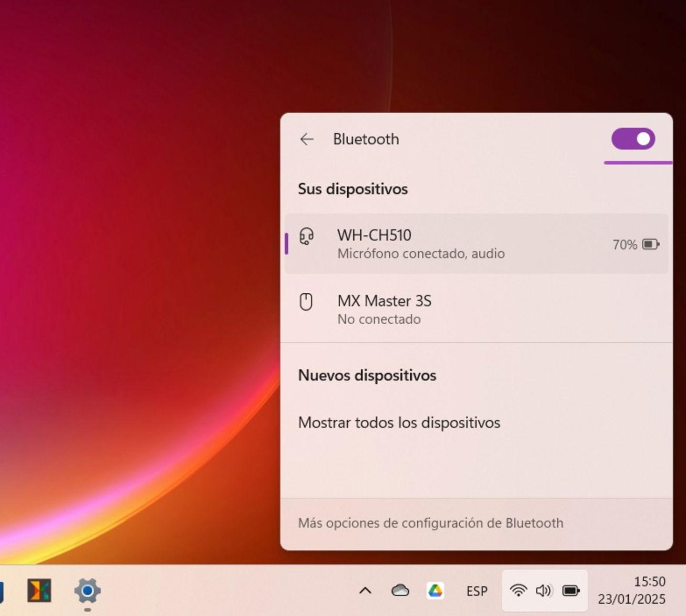Click Mostrar todos los dispositivos
This screenshot has width=686, height=616.
[399, 422]
